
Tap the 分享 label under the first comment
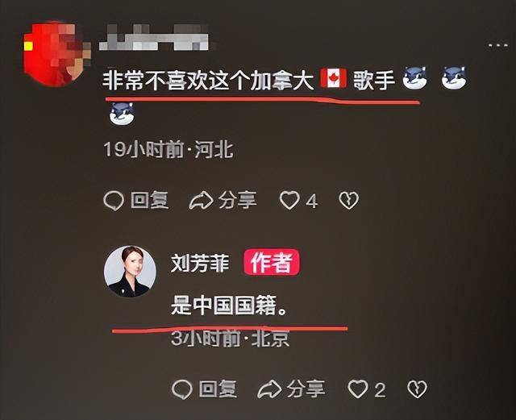[x=237, y=200]
